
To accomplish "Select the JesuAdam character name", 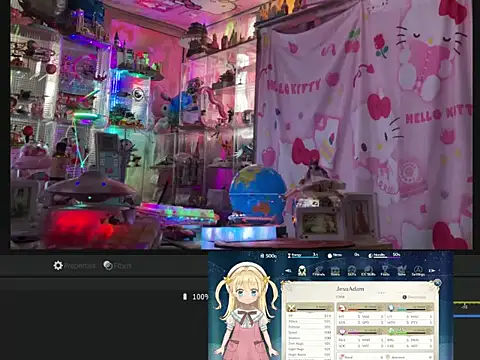I will click(x=350, y=289).
